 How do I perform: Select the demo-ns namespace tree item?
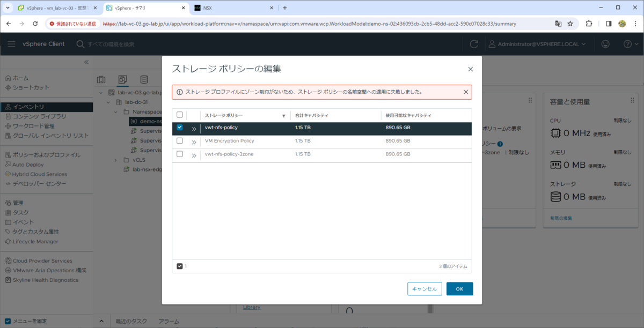point(146,122)
